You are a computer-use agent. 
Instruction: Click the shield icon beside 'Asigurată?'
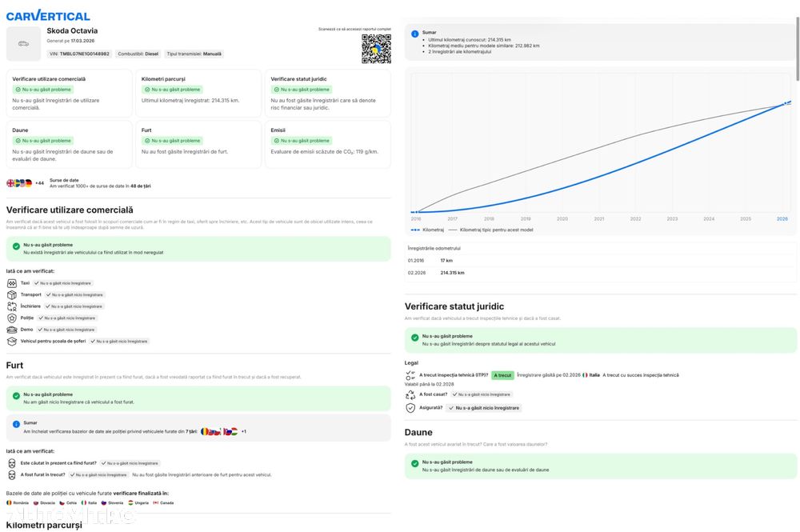tap(410, 408)
